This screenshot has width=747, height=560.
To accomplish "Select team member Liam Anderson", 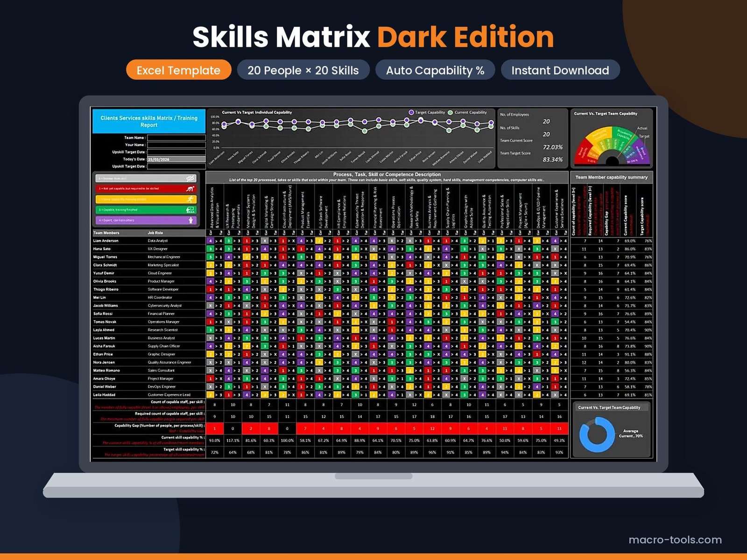I will 106,241.
